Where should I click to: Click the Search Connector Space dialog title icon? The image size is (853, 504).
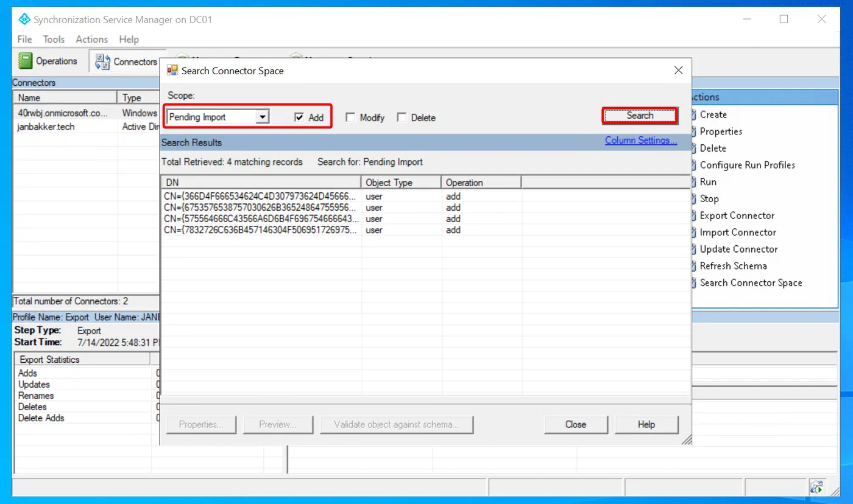click(x=172, y=71)
